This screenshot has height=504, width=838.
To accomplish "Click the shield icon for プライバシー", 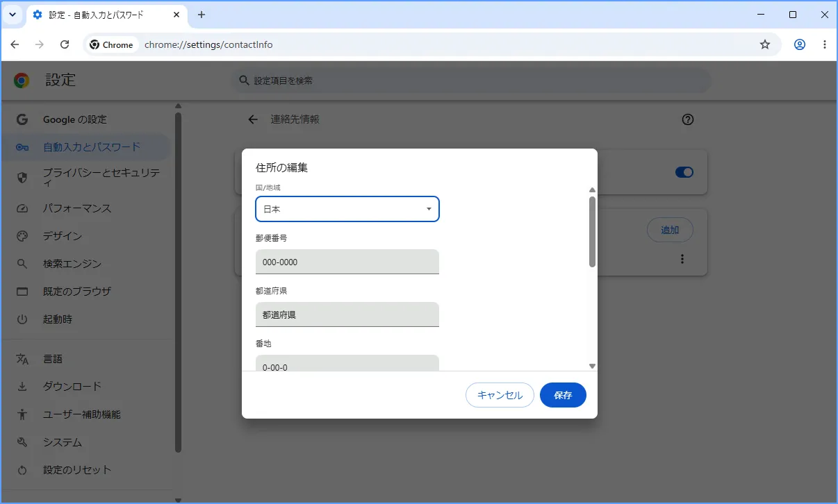I will 22,178.
